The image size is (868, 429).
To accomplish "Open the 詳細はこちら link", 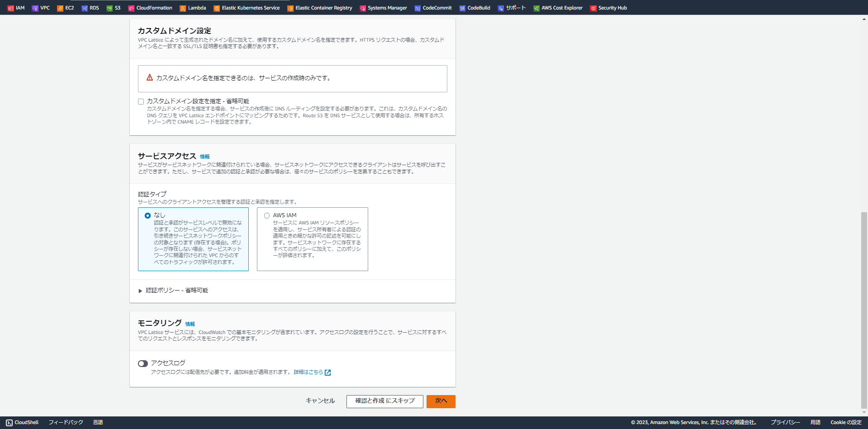I will click(308, 372).
